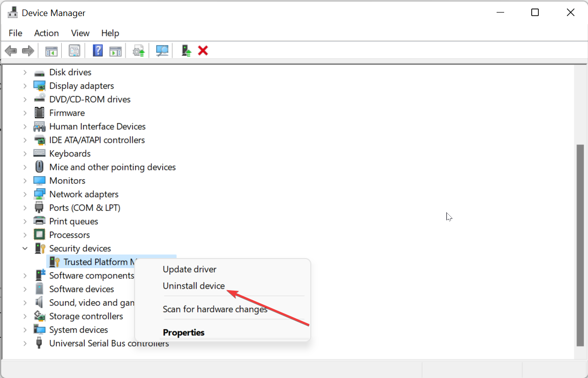Select the Human Interface Devices label
The width and height of the screenshot is (588, 378).
pos(97,127)
